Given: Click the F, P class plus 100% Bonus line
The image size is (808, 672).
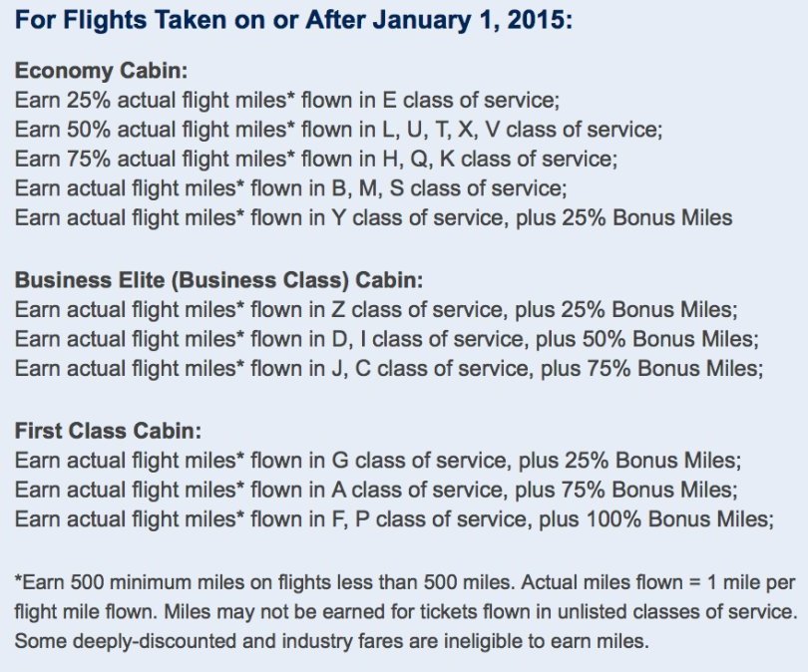Looking at the screenshot, I should pyautogui.click(x=394, y=519).
